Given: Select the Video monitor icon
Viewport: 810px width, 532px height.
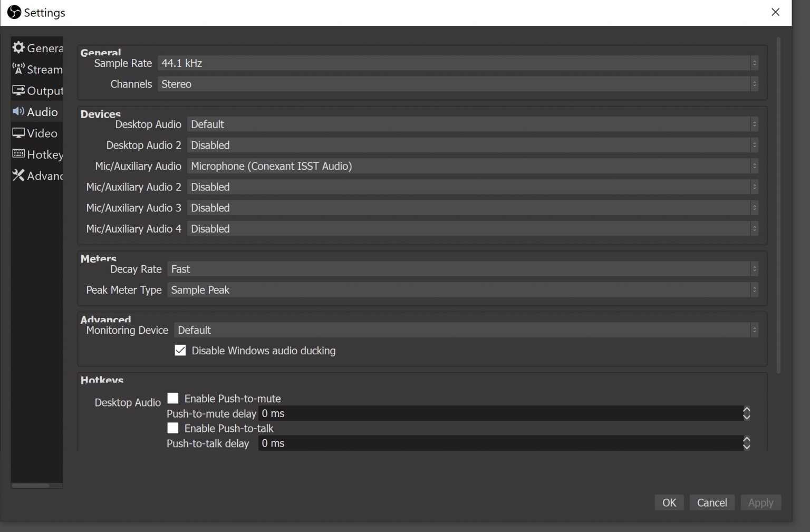Looking at the screenshot, I should [x=18, y=133].
